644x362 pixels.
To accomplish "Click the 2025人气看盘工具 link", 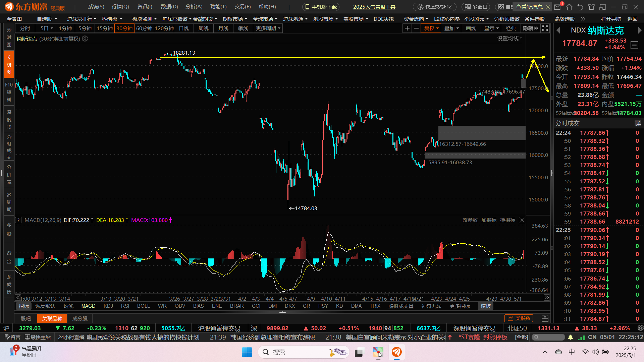I will [374, 7].
